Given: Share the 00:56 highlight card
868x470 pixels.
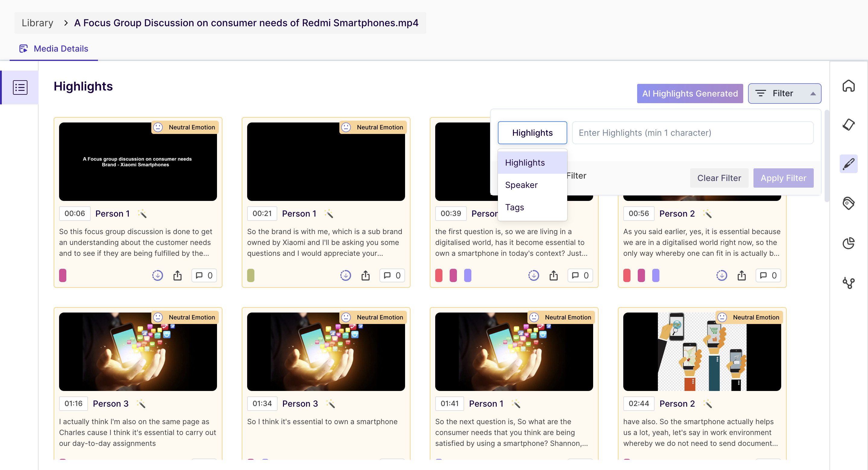Looking at the screenshot, I should [x=741, y=275].
